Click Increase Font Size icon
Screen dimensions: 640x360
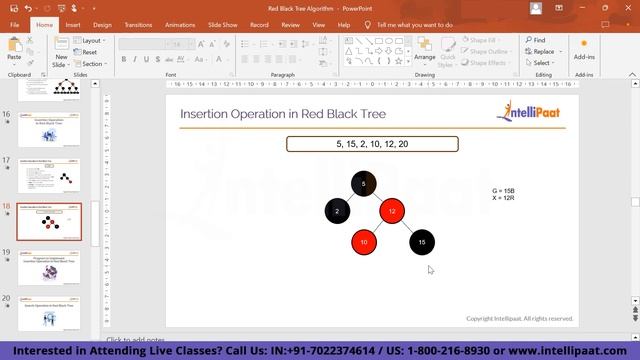pyautogui.click(x=201, y=44)
